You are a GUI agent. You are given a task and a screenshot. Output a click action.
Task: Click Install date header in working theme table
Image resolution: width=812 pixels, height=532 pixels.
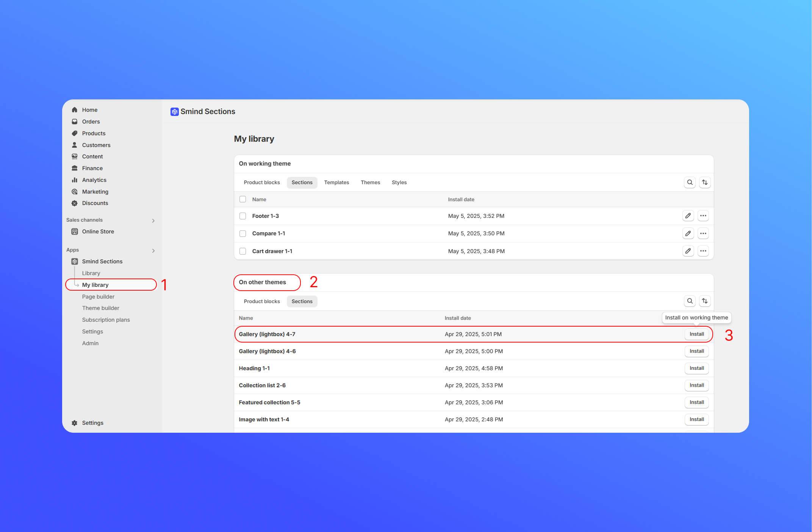461,199
